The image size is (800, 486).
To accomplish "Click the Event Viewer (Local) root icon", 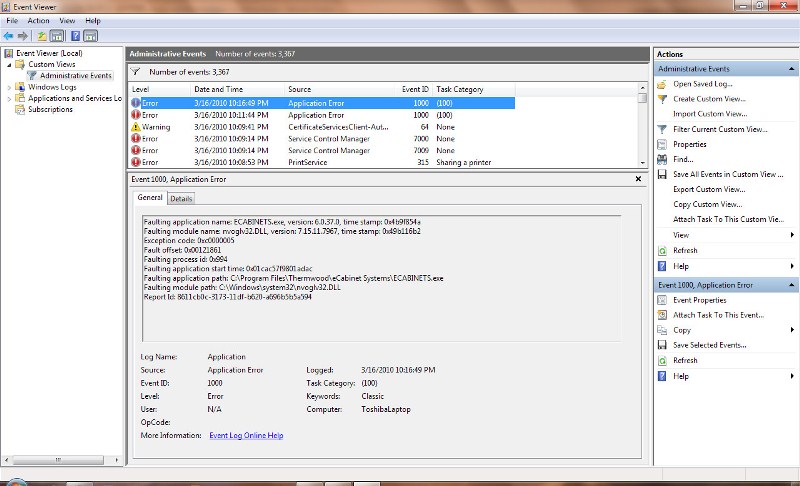I will 8,53.
